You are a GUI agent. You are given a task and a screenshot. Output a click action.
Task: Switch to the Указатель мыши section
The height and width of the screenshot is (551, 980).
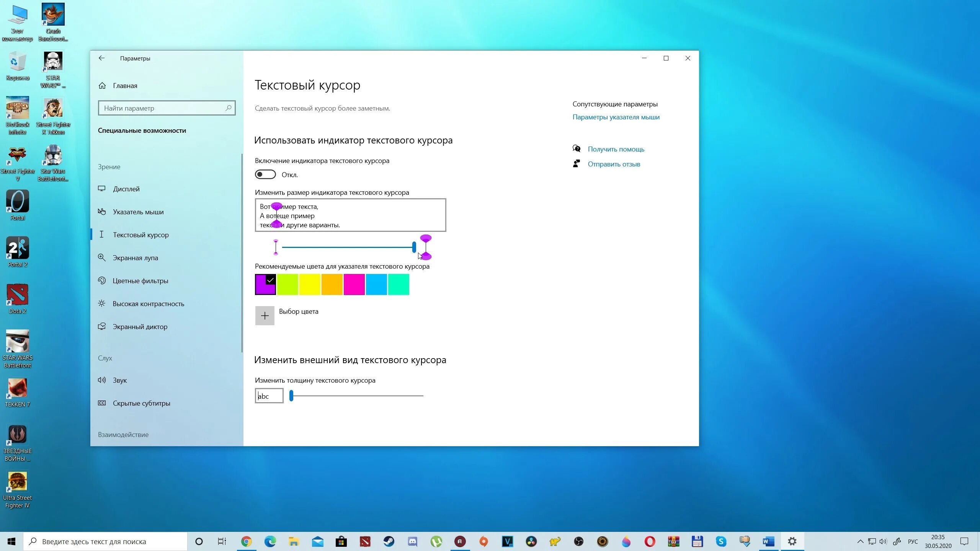[138, 212]
